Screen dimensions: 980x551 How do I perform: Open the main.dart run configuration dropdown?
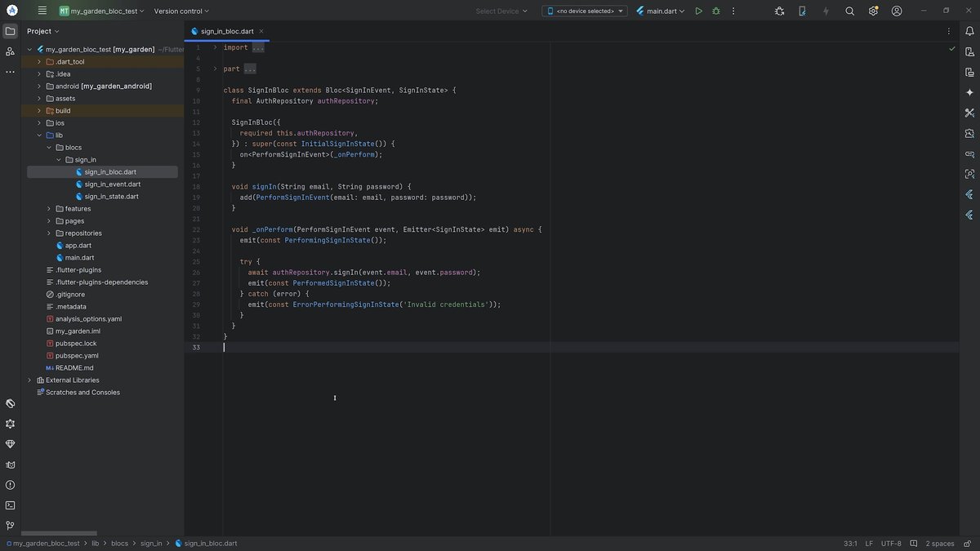(661, 11)
